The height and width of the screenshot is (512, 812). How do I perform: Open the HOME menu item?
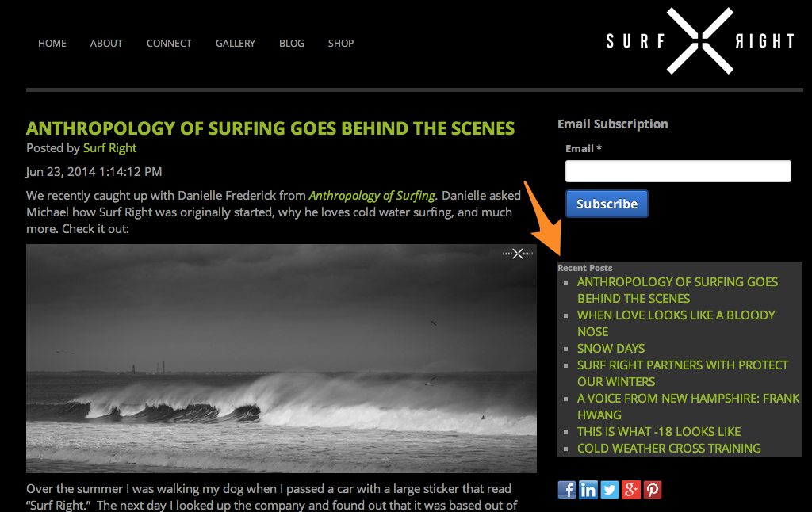point(52,44)
